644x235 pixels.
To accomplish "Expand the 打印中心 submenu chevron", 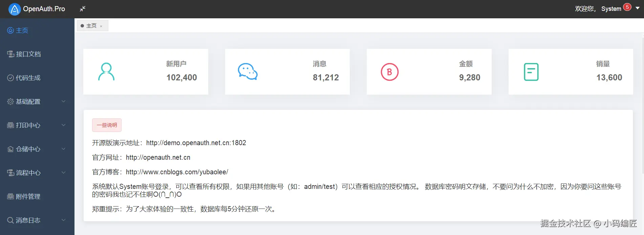I will [63, 125].
